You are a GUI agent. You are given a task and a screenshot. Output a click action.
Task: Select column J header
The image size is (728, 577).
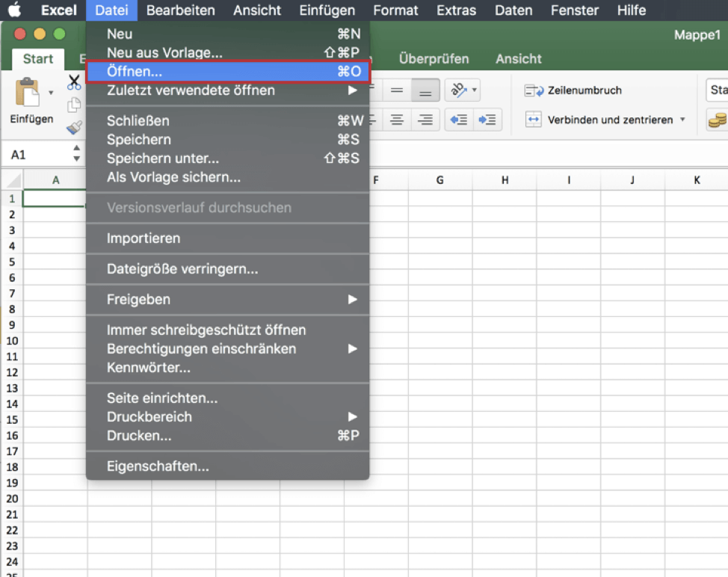pos(632,180)
